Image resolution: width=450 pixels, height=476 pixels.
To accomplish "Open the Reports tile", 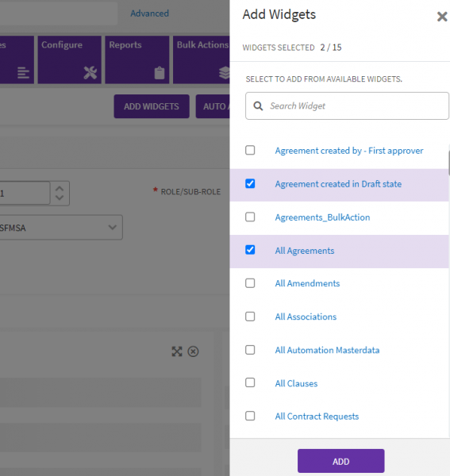I will (x=137, y=59).
